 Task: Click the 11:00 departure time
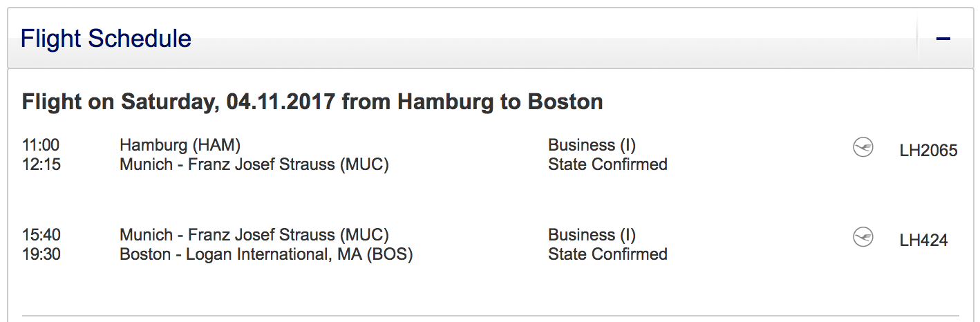[41, 145]
